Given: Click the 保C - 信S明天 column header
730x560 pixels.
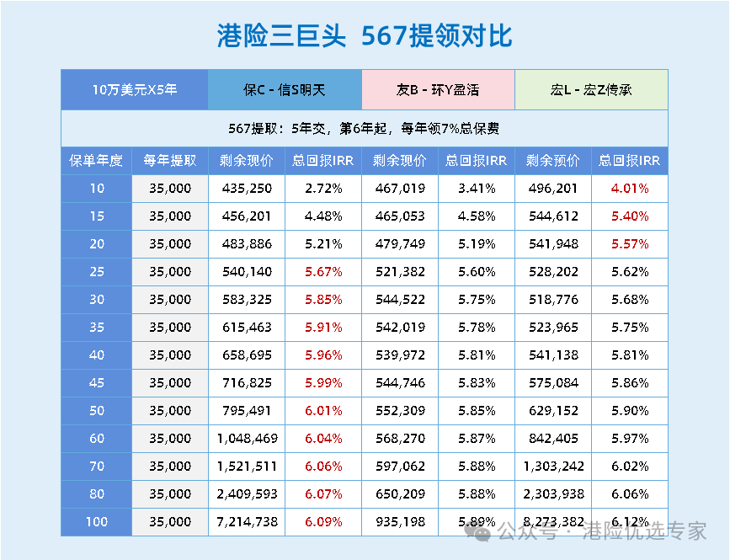Looking at the screenshot, I should [285, 90].
